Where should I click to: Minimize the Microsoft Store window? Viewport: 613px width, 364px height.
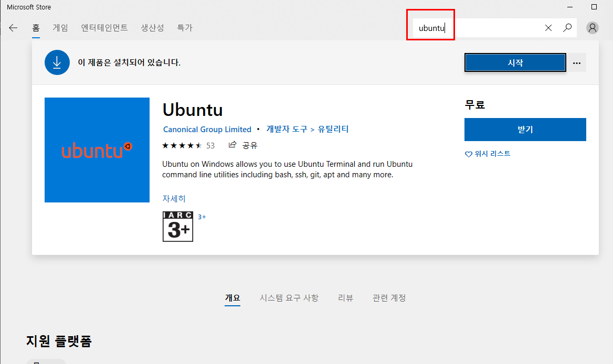(x=570, y=7)
